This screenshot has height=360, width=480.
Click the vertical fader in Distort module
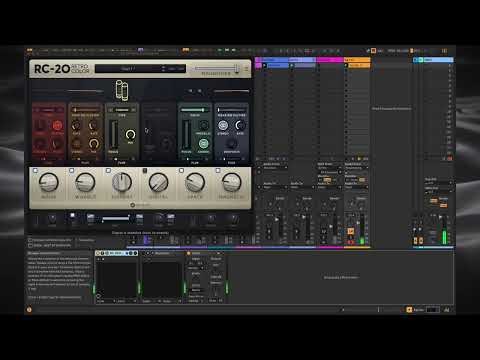coord(113,135)
